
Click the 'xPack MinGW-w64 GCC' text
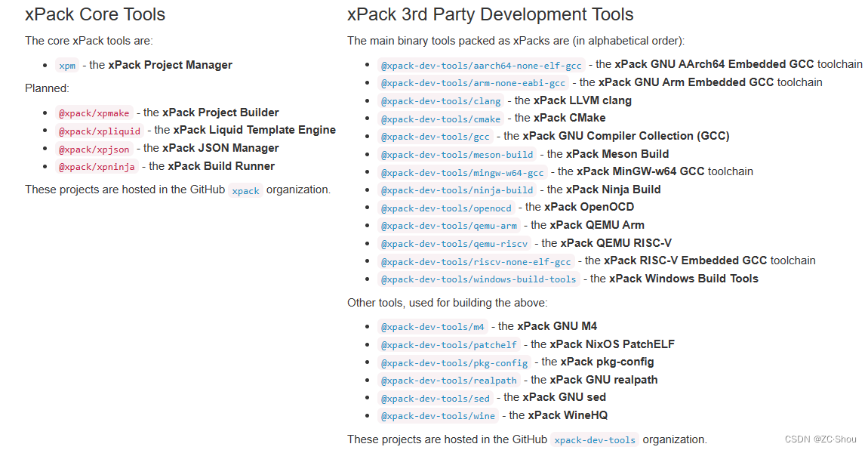[641, 171]
